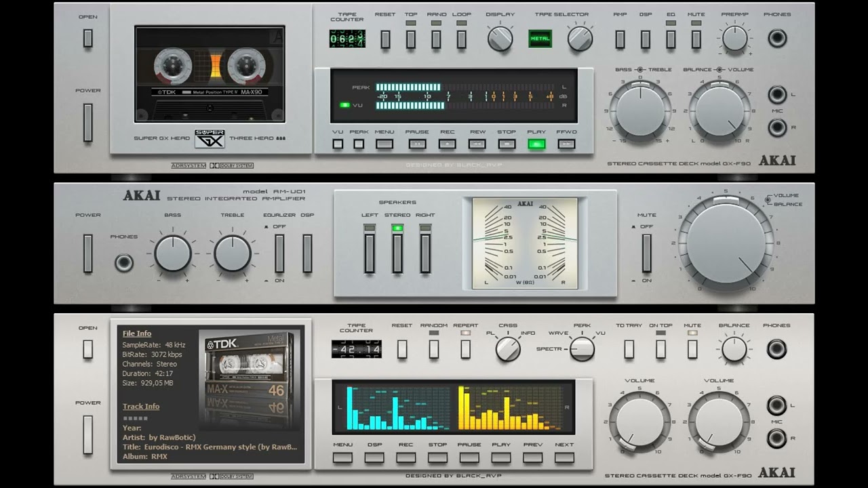Image resolution: width=868 pixels, height=488 pixels.
Task: Click the PREAMP knob
Action: [735, 38]
